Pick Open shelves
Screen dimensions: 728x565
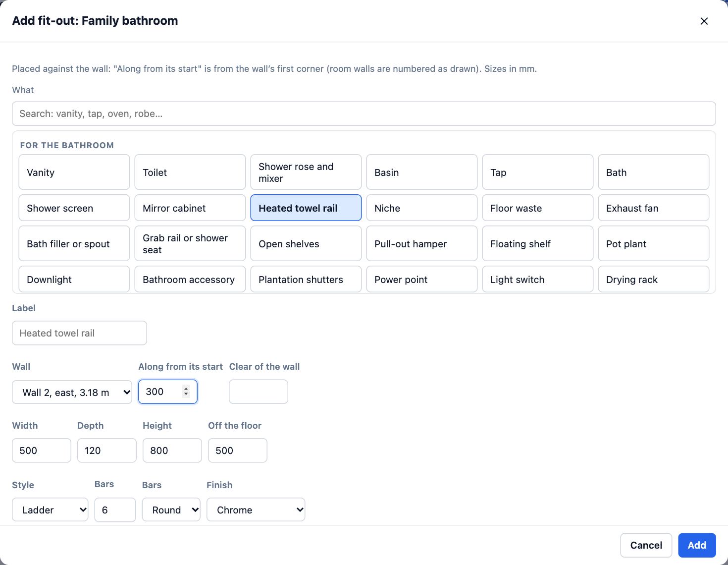coord(306,243)
